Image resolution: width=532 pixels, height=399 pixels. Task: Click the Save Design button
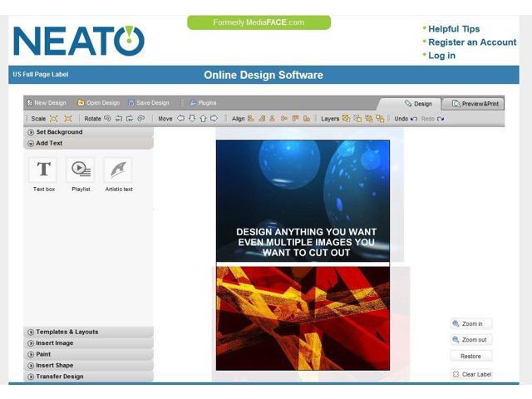[x=149, y=103]
